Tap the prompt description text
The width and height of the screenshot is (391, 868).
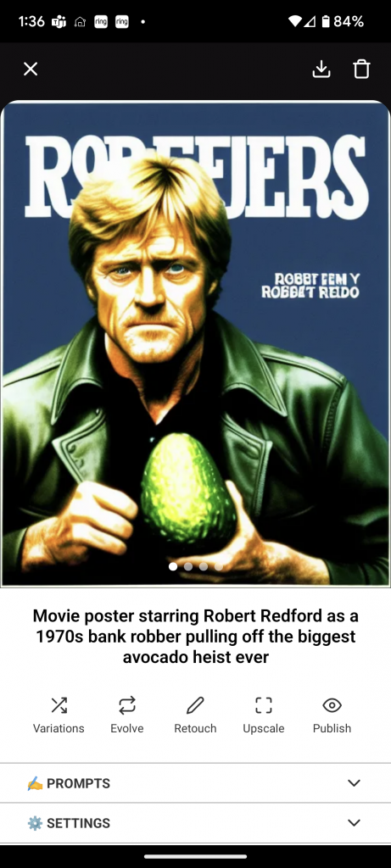[x=195, y=636]
